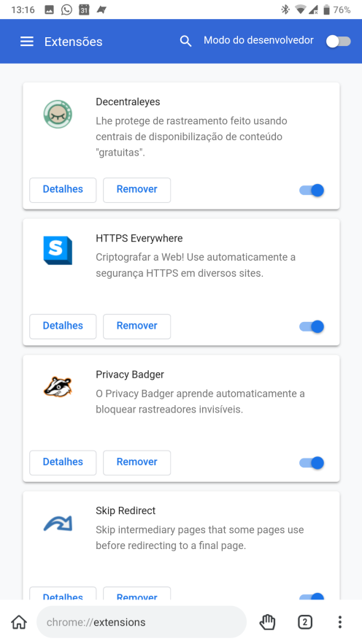Click the Privacy Badger badger icon
This screenshot has height=644, width=362.
point(58,386)
